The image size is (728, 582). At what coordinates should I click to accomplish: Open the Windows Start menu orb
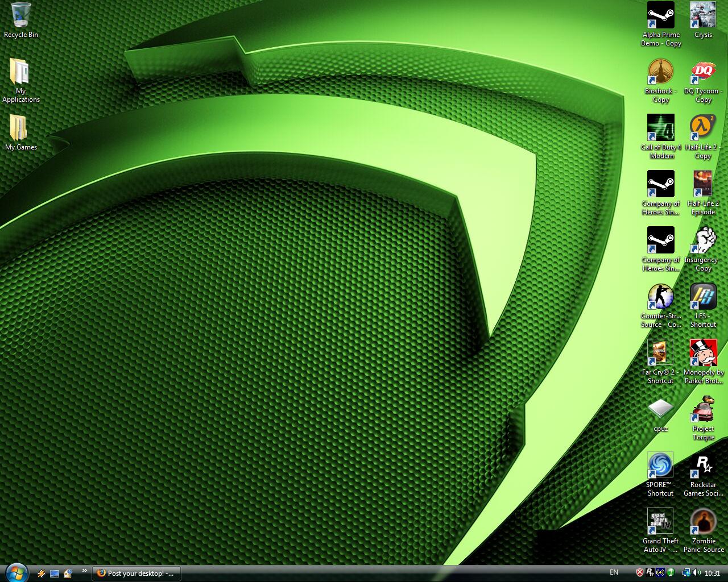click(x=15, y=572)
